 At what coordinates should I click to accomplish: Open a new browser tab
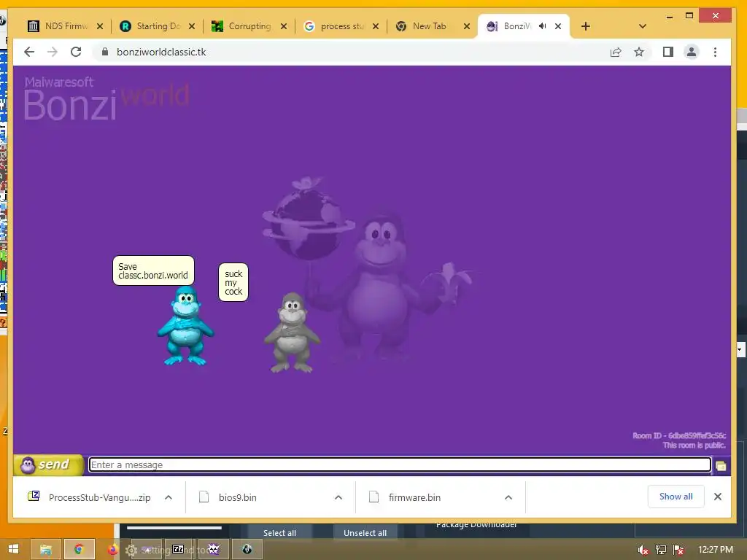pos(586,26)
